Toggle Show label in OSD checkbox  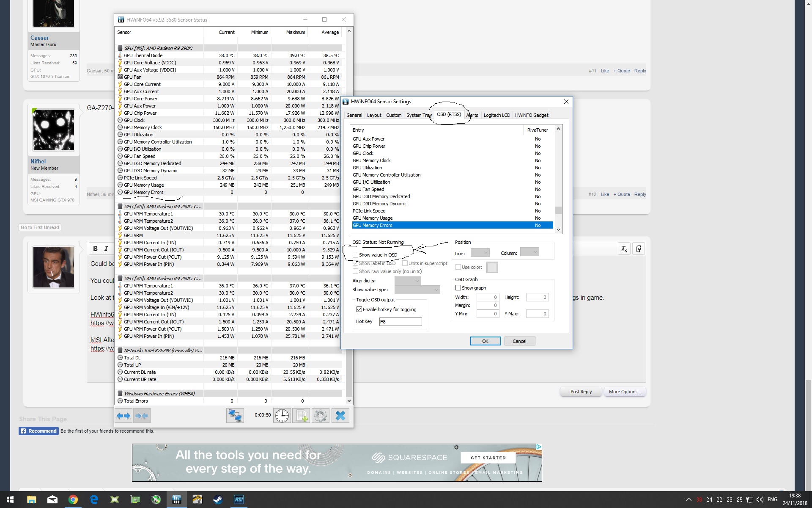(x=355, y=263)
